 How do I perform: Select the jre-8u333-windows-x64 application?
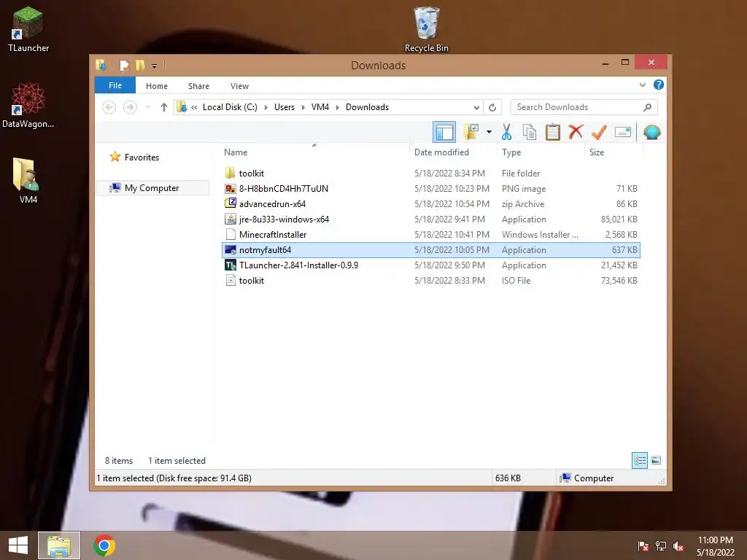tap(431, 219)
